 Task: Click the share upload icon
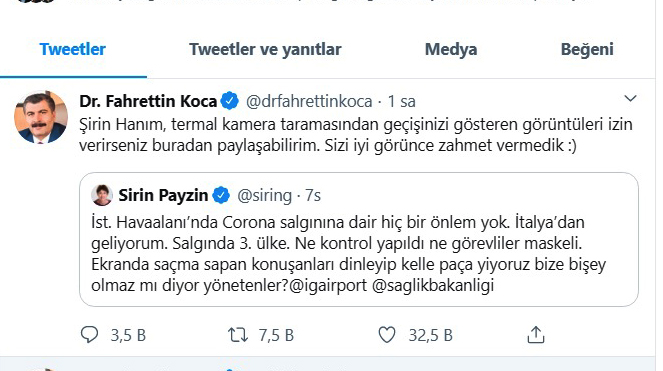pos(536,335)
